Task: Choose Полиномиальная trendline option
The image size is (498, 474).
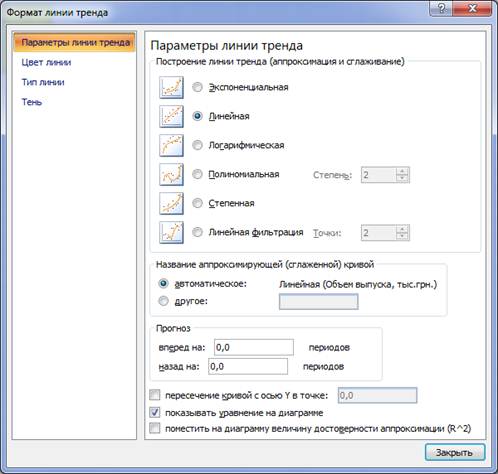Action: (x=197, y=174)
